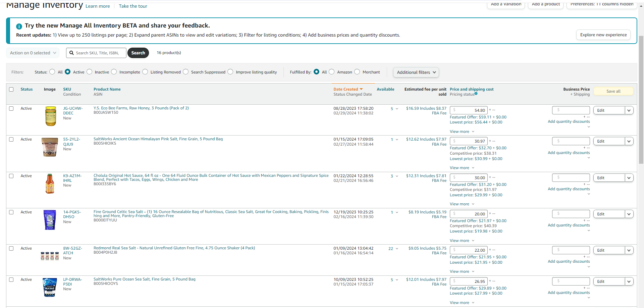Screen dimensions: 644x308
Task: Select the Active status filter
Action: coord(67,72)
